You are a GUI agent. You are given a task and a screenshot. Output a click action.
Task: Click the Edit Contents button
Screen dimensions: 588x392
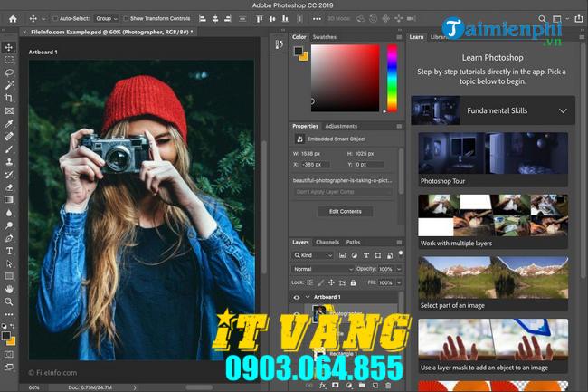click(x=346, y=211)
